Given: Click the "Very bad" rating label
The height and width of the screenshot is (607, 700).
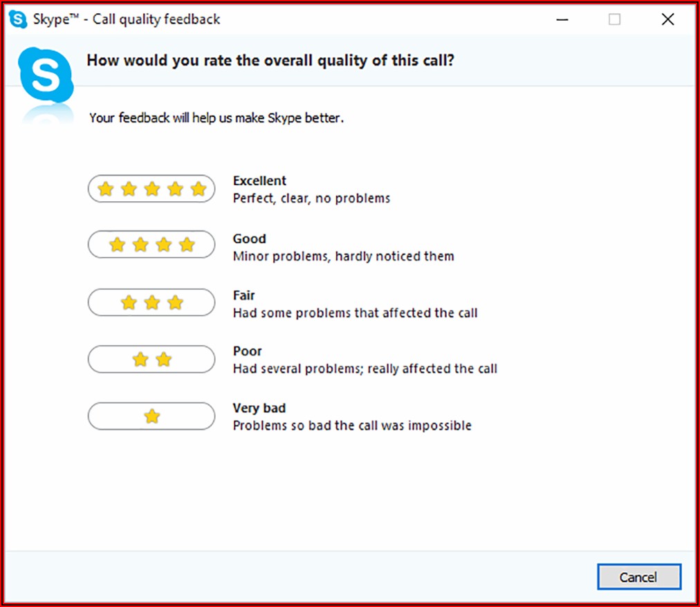Looking at the screenshot, I should point(259,408).
